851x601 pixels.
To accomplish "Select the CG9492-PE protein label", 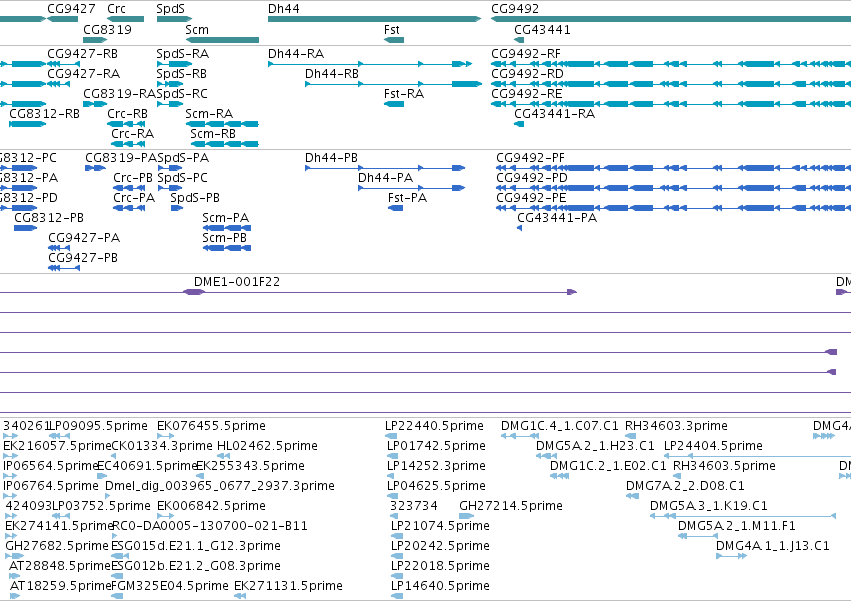I will point(531,198).
